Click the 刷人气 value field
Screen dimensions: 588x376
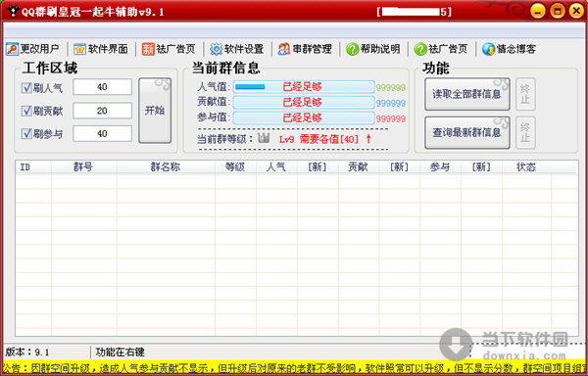click(x=102, y=87)
